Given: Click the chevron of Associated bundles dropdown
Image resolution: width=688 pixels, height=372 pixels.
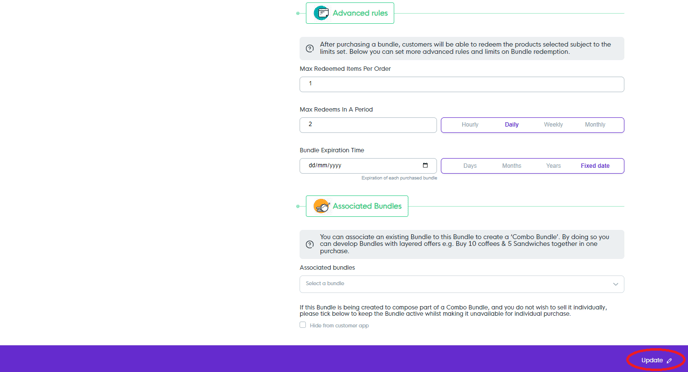Looking at the screenshot, I should [x=616, y=284].
